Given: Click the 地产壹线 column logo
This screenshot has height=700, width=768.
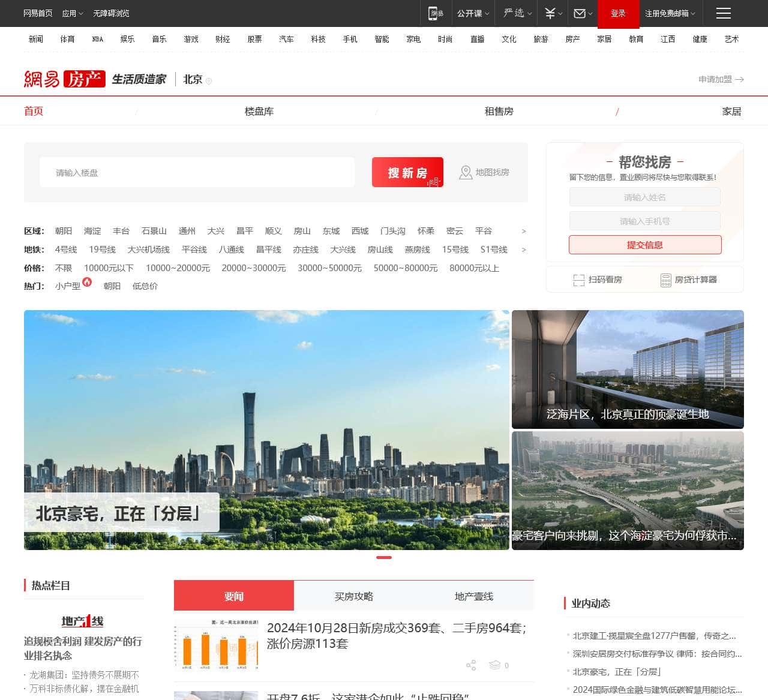Looking at the screenshot, I should 83,621.
